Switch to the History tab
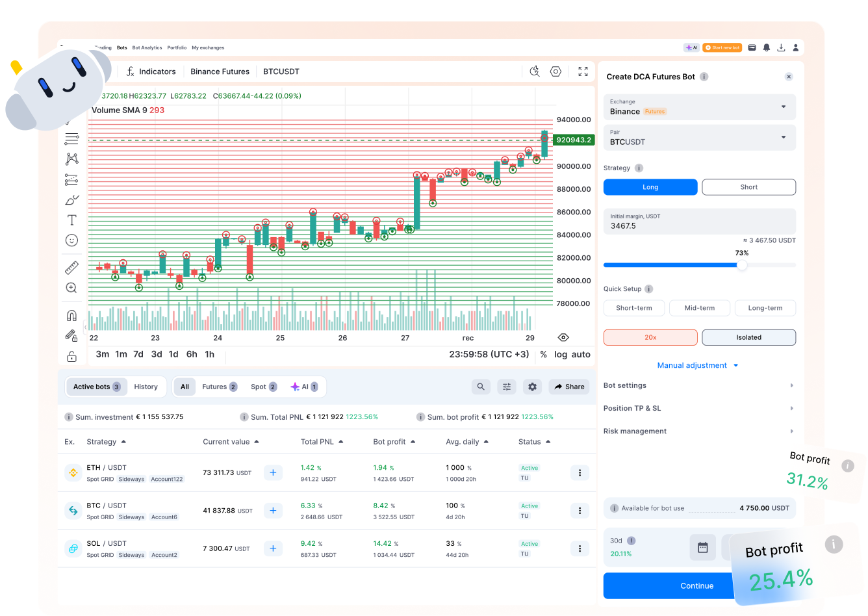This screenshot has height=616, width=868. (x=146, y=387)
